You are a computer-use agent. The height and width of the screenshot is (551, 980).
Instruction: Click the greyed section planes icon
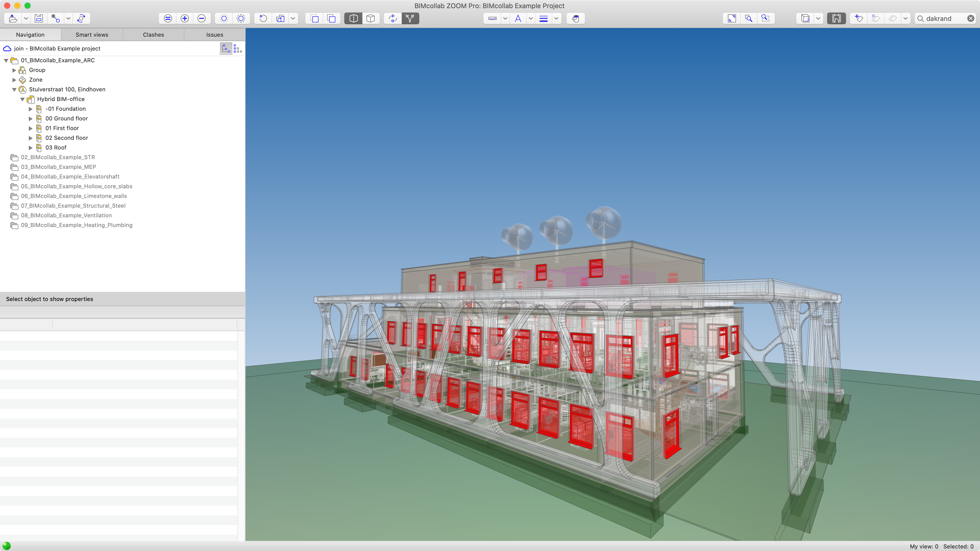tap(892, 18)
